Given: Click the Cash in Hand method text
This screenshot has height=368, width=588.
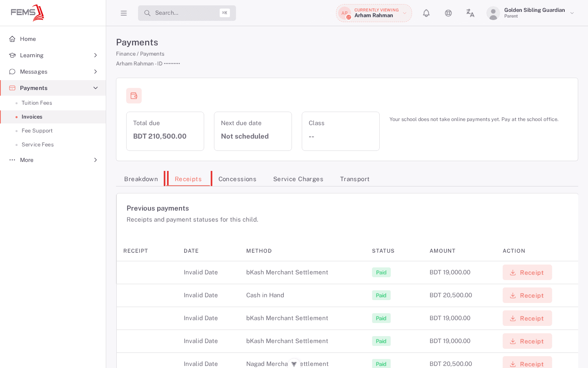Looking at the screenshot, I should point(265,295).
